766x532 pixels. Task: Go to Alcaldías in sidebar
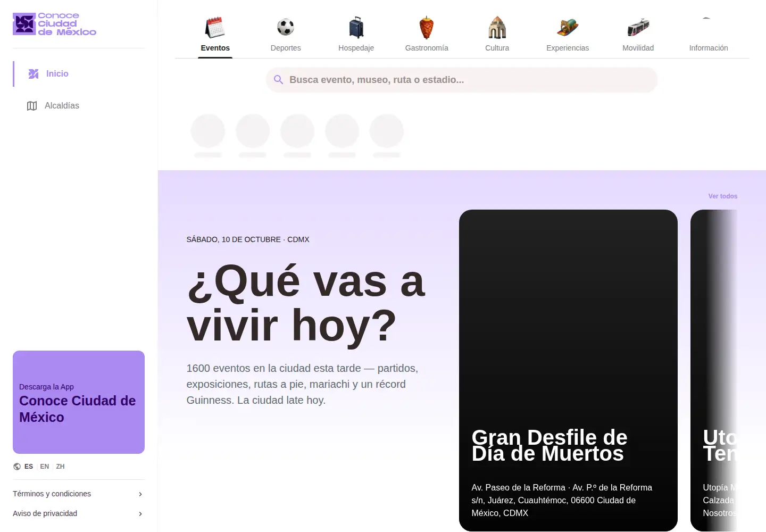[79, 106]
